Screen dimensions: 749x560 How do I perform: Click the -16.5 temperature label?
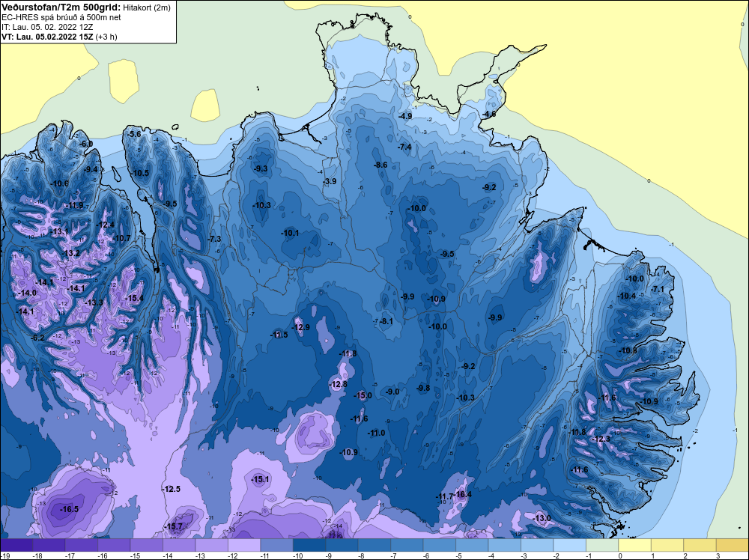point(69,509)
